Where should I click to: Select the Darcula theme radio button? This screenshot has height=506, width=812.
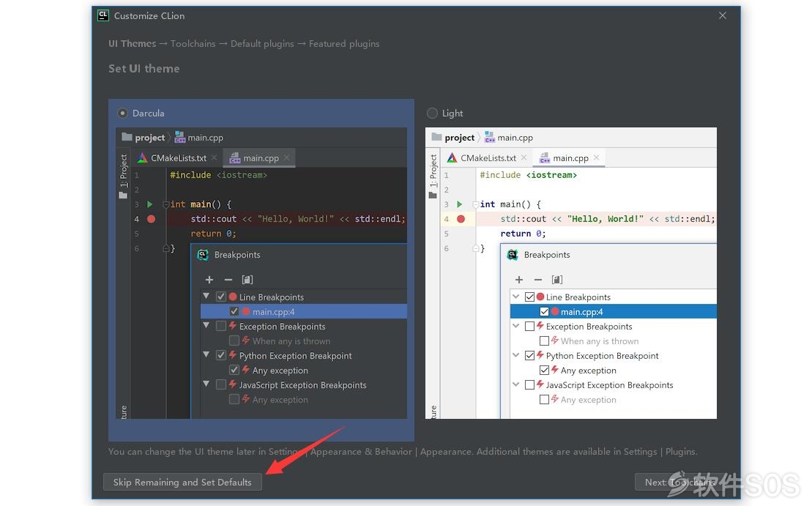[x=123, y=113]
